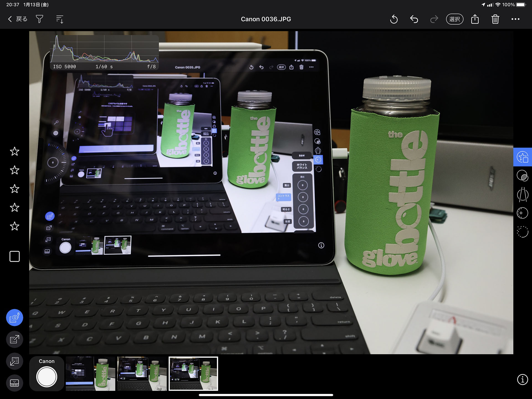Open the keyboard icon in the left sidebar
Image resolution: width=532 pixels, height=399 pixels.
coord(14,383)
